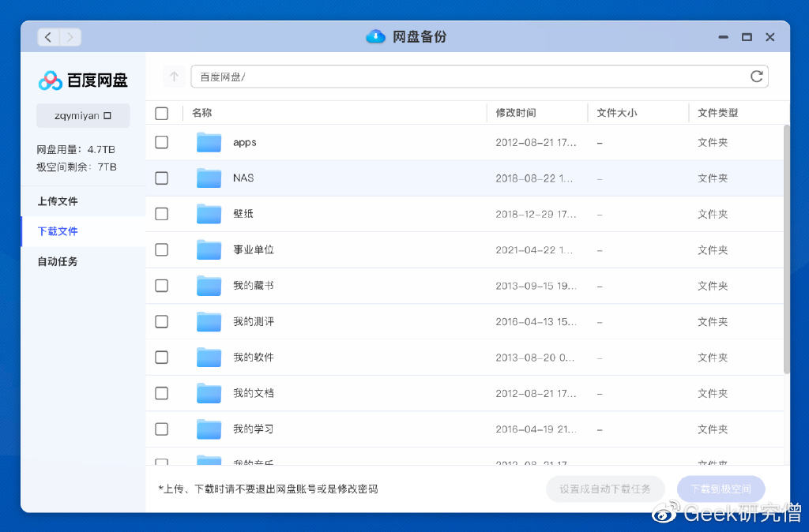Select the 壁纸 folder checkbox
Viewport: 809px width, 532px height.
click(x=161, y=214)
